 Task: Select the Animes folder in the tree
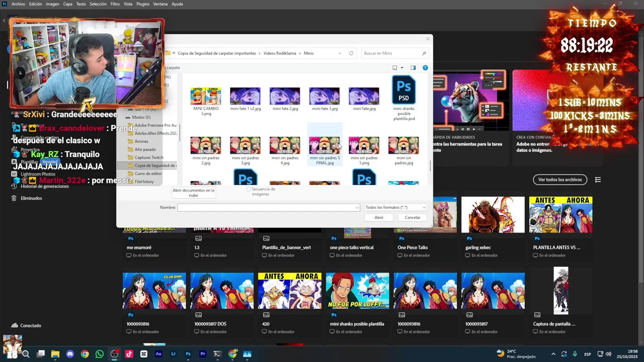pyautogui.click(x=141, y=141)
